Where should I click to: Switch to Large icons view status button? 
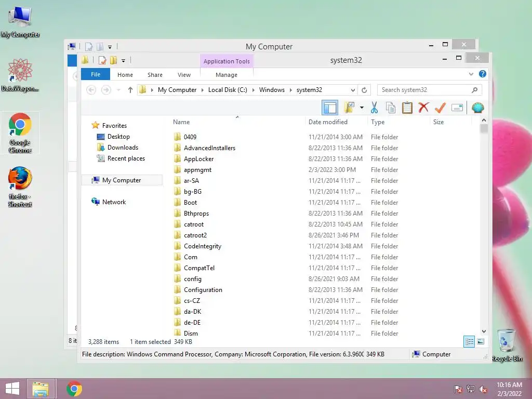[481, 341]
